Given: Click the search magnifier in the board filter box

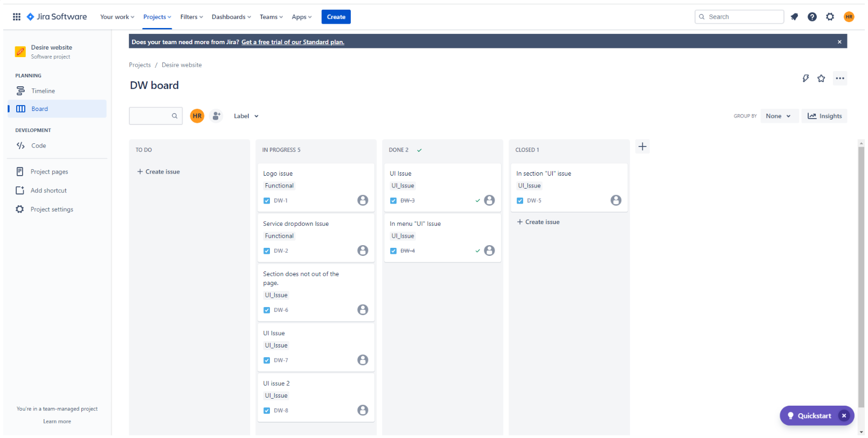Looking at the screenshot, I should click(175, 116).
